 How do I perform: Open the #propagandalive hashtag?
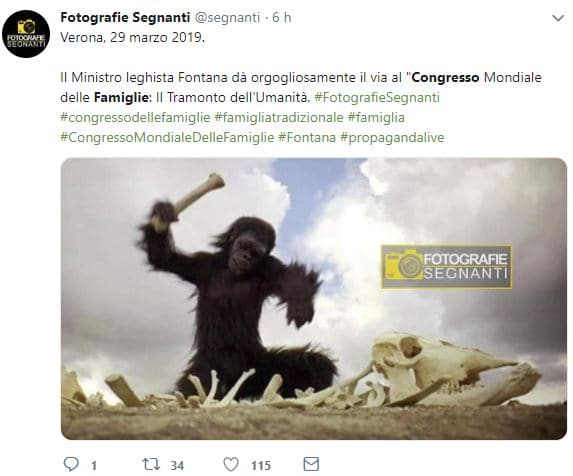392,138
